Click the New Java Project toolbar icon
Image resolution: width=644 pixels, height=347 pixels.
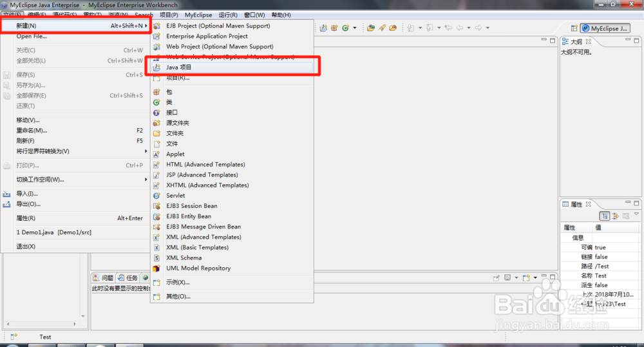pos(324,28)
